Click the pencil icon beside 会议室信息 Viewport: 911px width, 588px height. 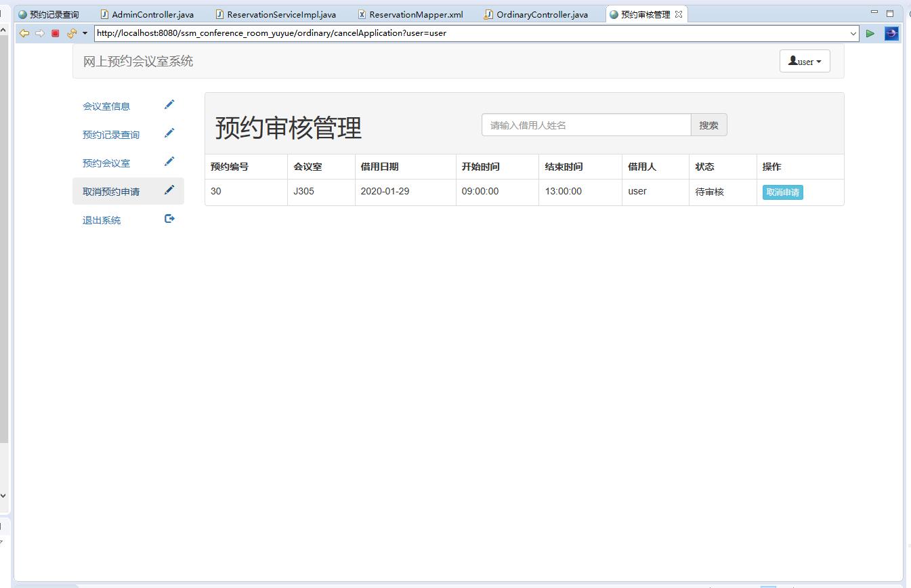[169, 103]
